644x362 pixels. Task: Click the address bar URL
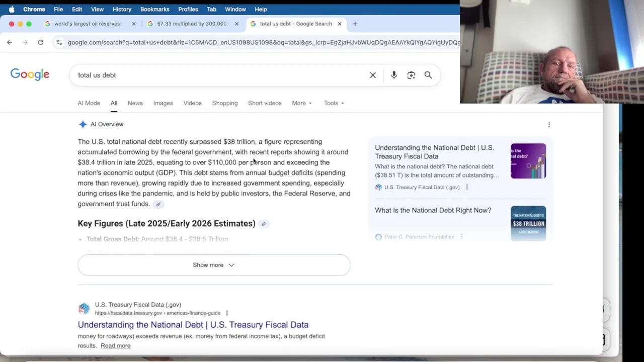[264, 42]
